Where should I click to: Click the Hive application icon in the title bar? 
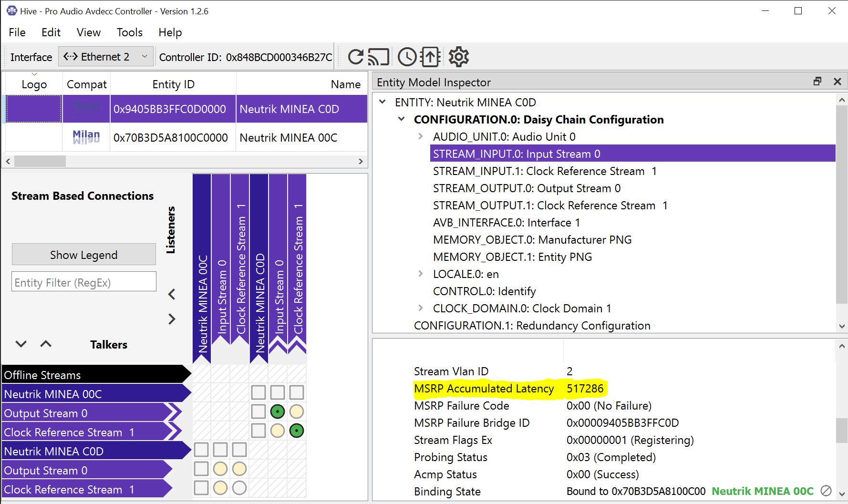tap(11, 10)
